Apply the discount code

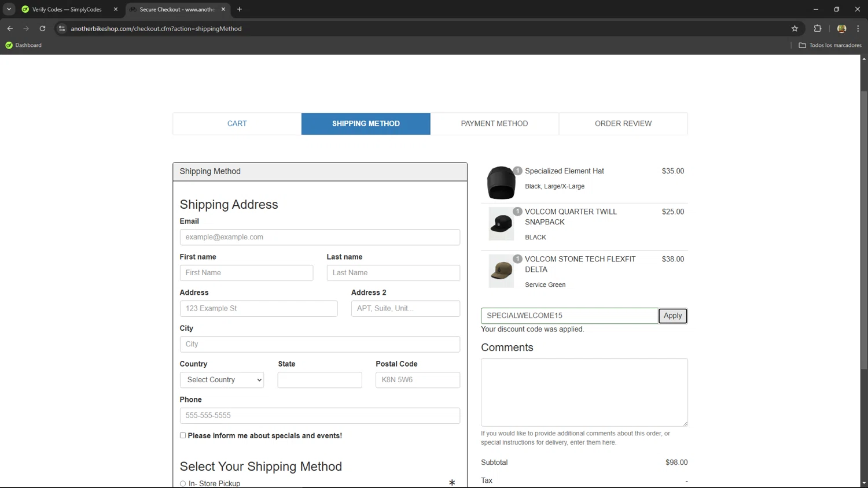[673, 316]
